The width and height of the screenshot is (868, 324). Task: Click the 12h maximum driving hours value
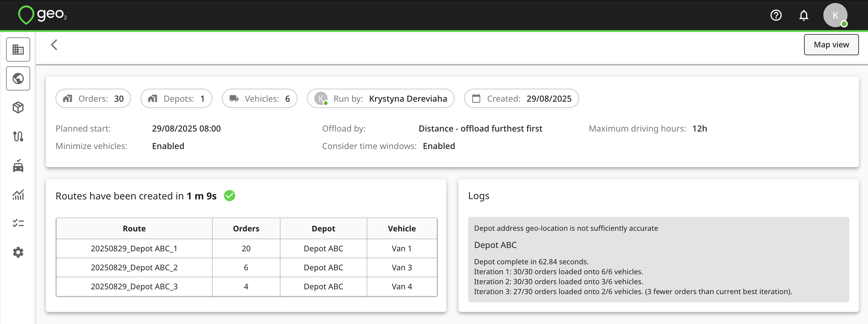699,129
